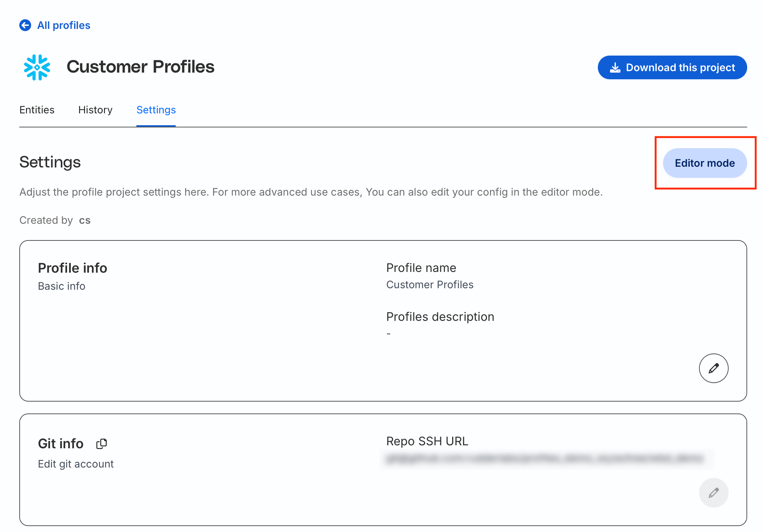Open the All profiles link
Viewport: 762px width, 532px height.
tap(64, 25)
